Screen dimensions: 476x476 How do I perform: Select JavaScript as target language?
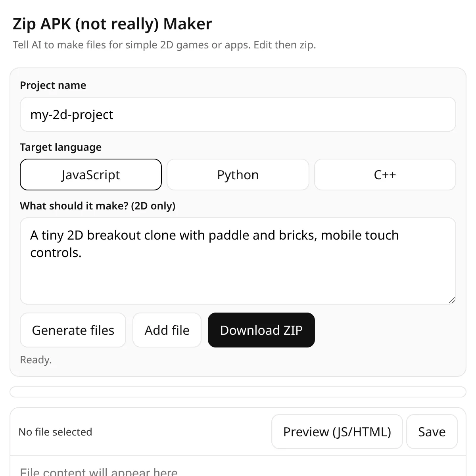(x=91, y=175)
